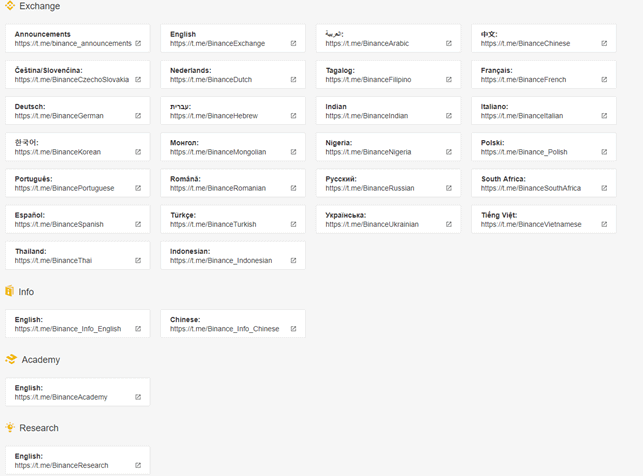Open the t.me/Binance_Indonesian link

point(221,261)
